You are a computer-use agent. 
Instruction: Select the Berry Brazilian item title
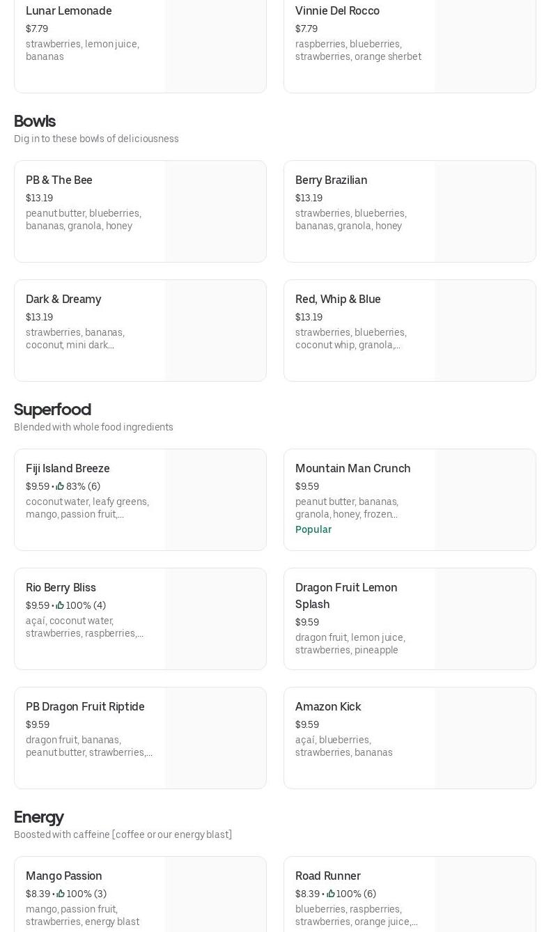tap(331, 180)
